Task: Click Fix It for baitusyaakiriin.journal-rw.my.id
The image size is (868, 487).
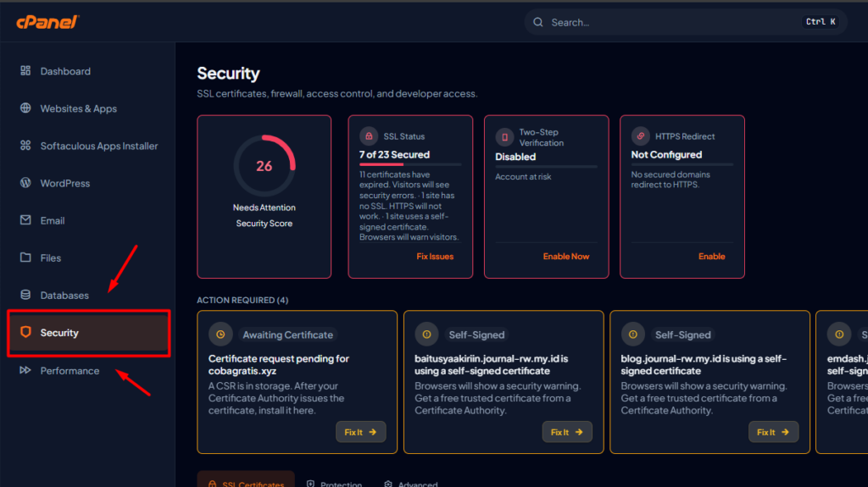Action: point(567,432)
